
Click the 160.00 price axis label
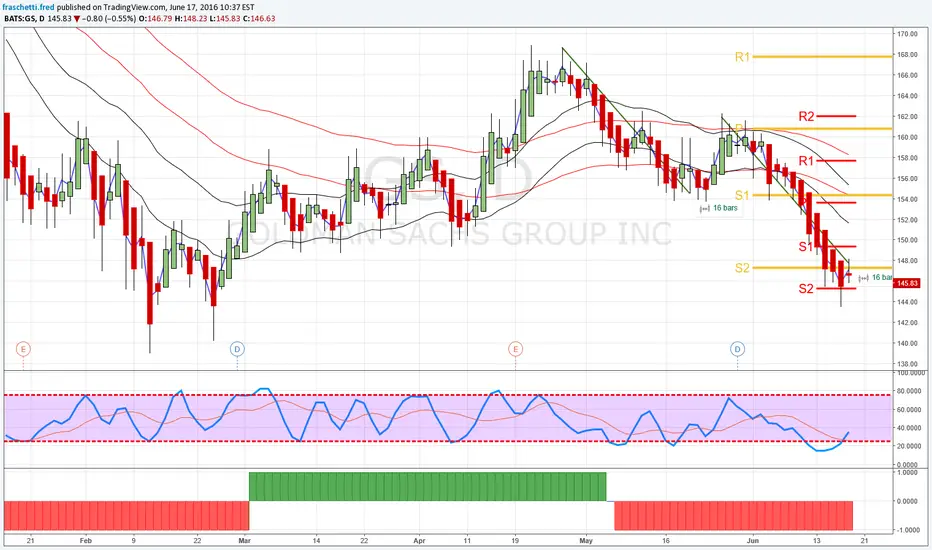click(x=908, y=137)
